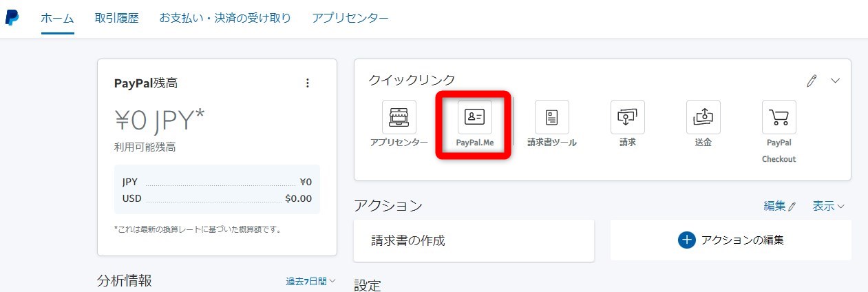Click the ¥0 JPY* balance amount
Image resolution: width=868 pixels, height=292 pixels.
point(160,121)
